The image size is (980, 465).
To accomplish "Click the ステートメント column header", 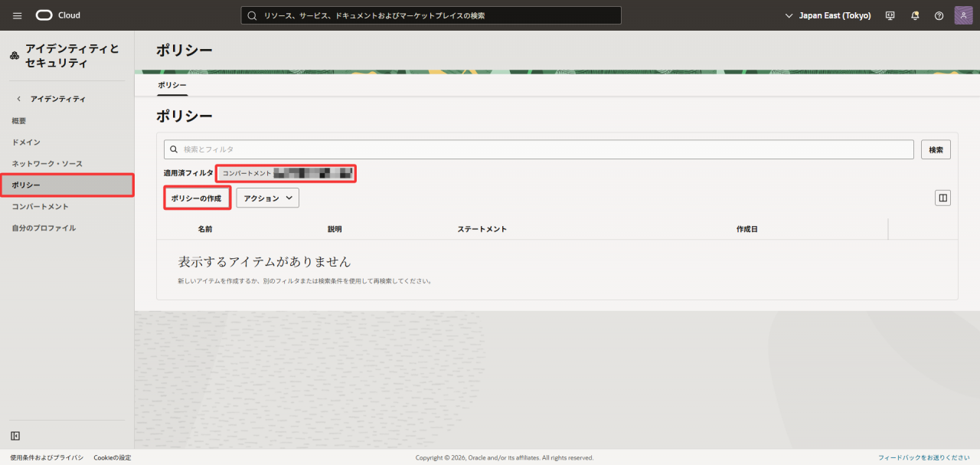I will pos(482,229).
